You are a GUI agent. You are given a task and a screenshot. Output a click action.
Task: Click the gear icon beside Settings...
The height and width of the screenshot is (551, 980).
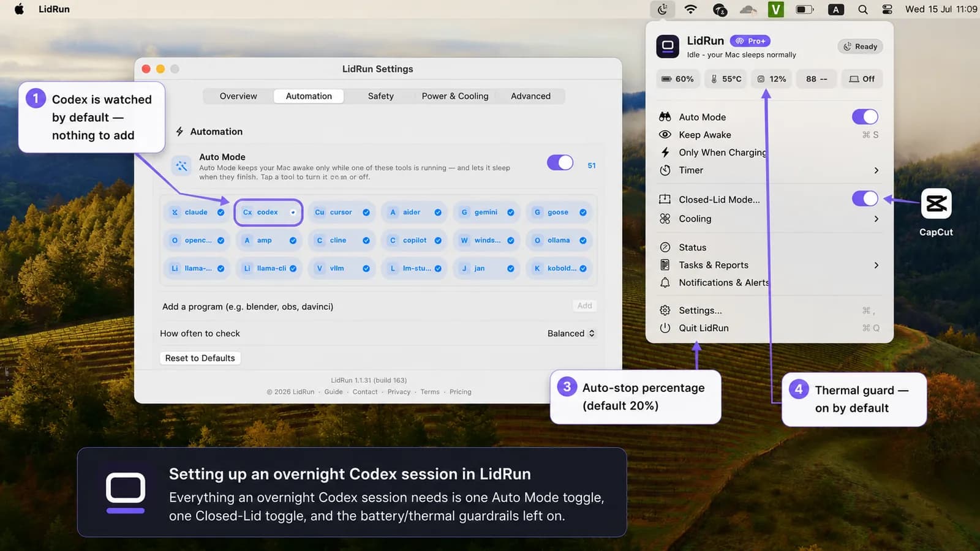[665, 310]
